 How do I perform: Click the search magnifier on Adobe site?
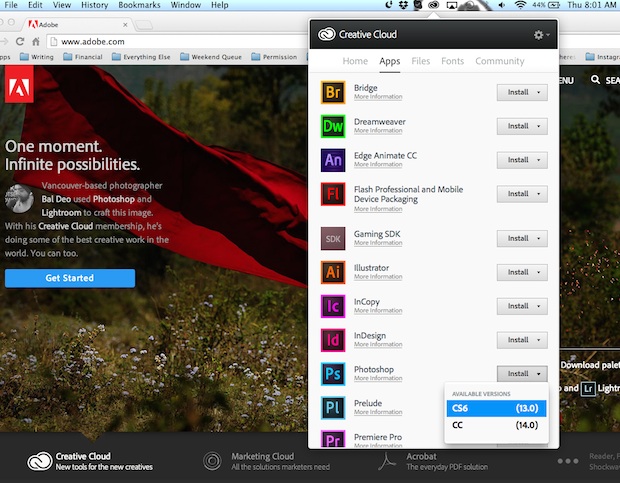pyautogui.click(x=595, y=80)
